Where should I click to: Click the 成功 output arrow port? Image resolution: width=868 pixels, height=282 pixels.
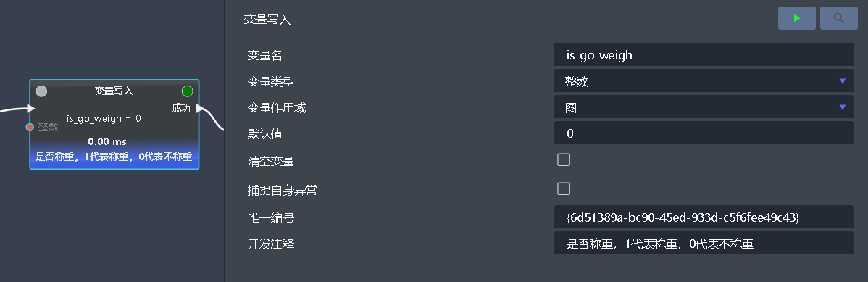click(199, 108)
